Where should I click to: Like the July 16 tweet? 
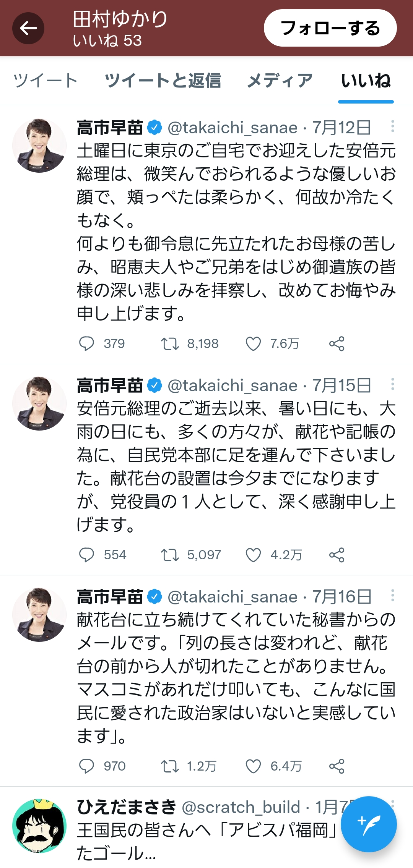(x=253, y=766)
